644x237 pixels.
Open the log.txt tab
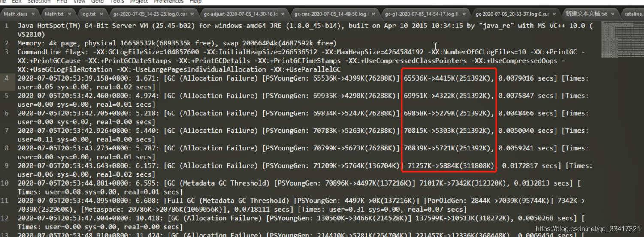coord(88,14)
